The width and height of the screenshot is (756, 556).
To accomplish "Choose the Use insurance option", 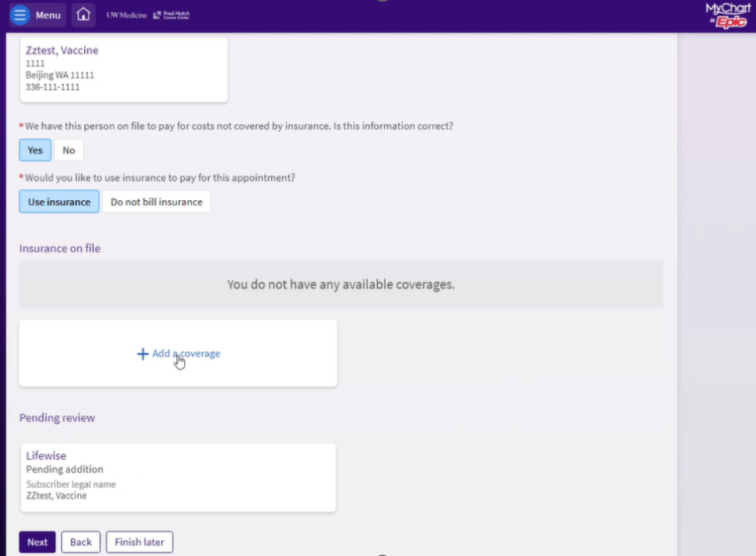I will pos(59,202).
